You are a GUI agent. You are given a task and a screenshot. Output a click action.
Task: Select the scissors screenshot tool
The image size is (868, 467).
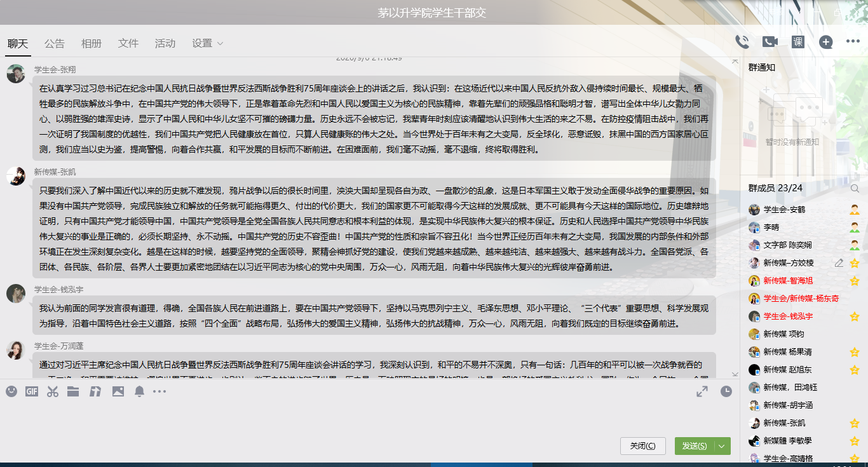(52, 391)
